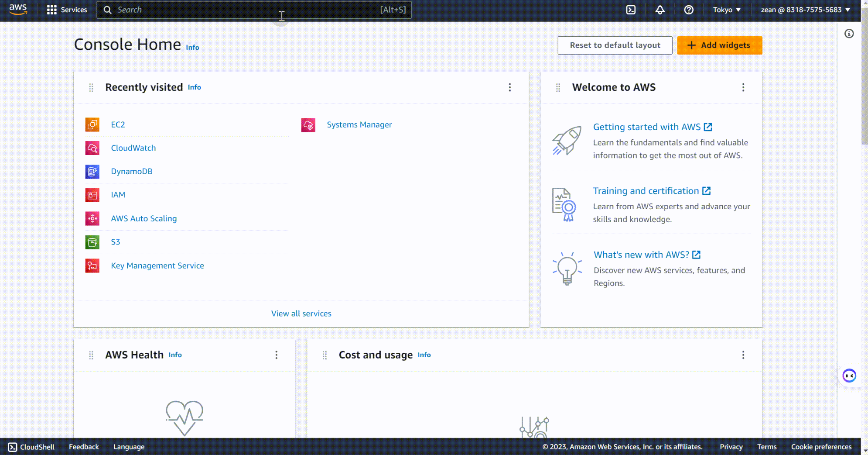Screen dimensions: 868x455
Task: Click the IAM service icon
Action: click(x=92, y=195)
